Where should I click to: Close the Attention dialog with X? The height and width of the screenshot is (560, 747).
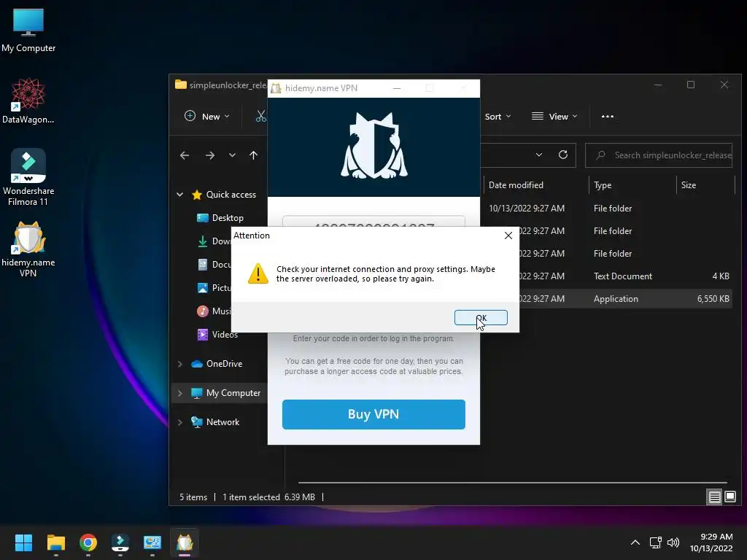click(x=508, y=236)
